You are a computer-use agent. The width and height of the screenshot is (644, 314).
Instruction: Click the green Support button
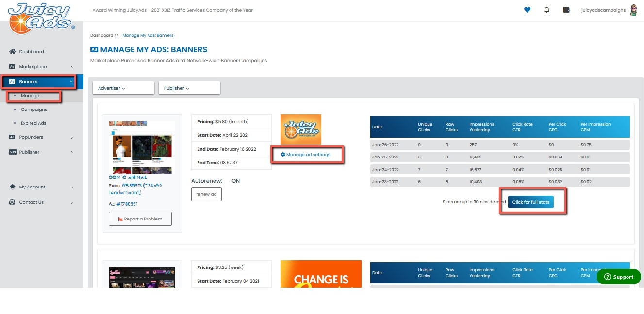(619, 277)
